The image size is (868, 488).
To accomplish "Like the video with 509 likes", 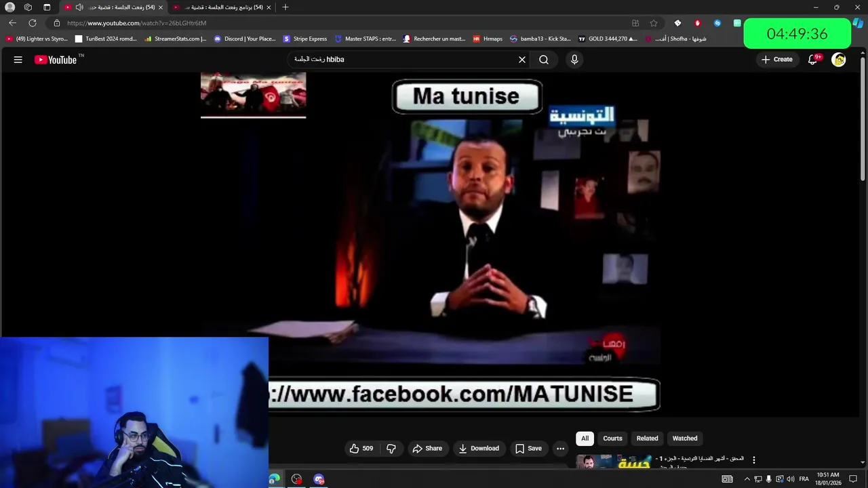I will pos(361,448).
